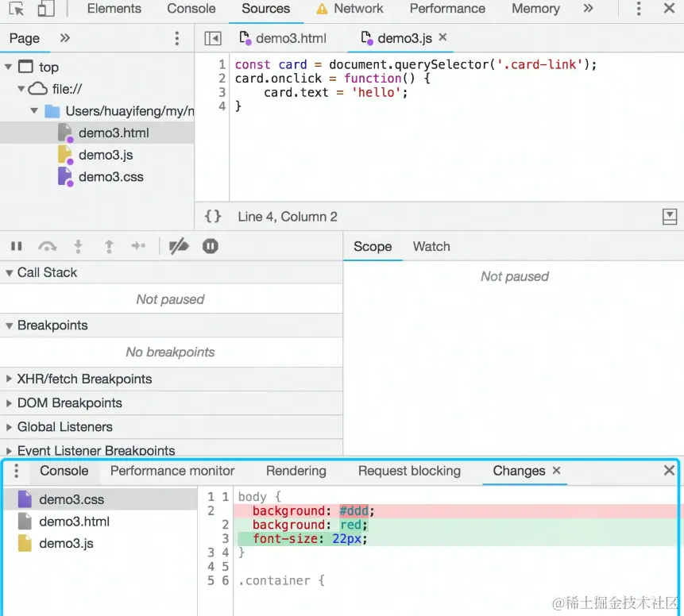The image size is (684, 616).
Task: Switch to the Watch tab
Action: tap(431, 247)
